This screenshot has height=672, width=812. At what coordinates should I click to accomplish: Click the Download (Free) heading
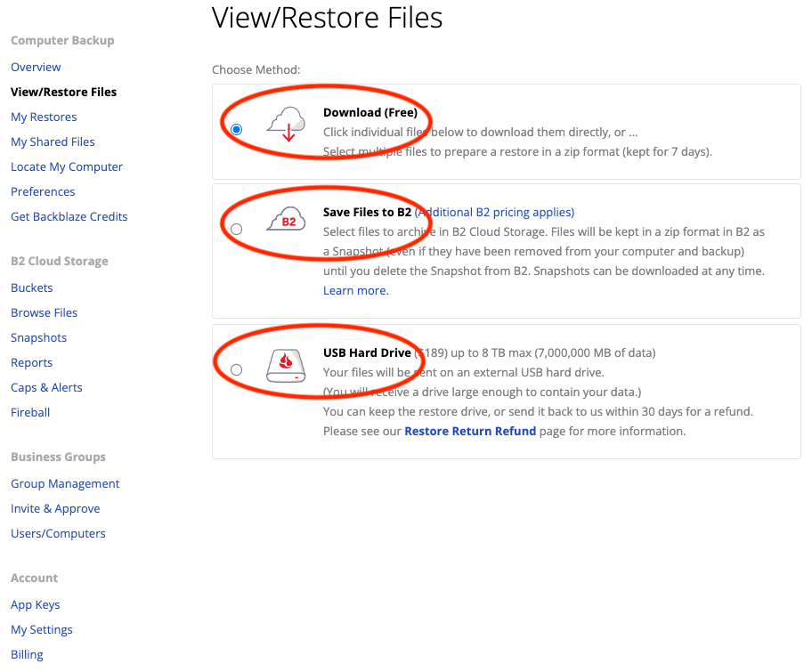[x=370, y=112]
